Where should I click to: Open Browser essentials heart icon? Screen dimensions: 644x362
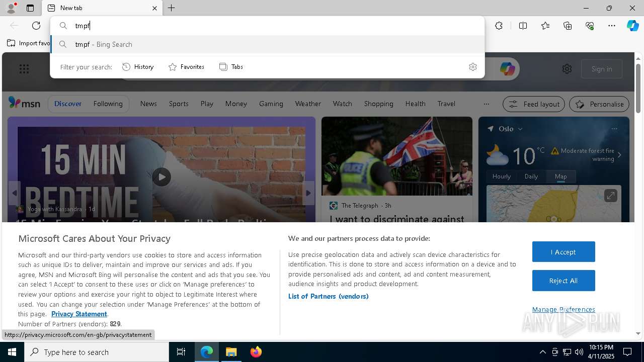[x=590, y=26]
